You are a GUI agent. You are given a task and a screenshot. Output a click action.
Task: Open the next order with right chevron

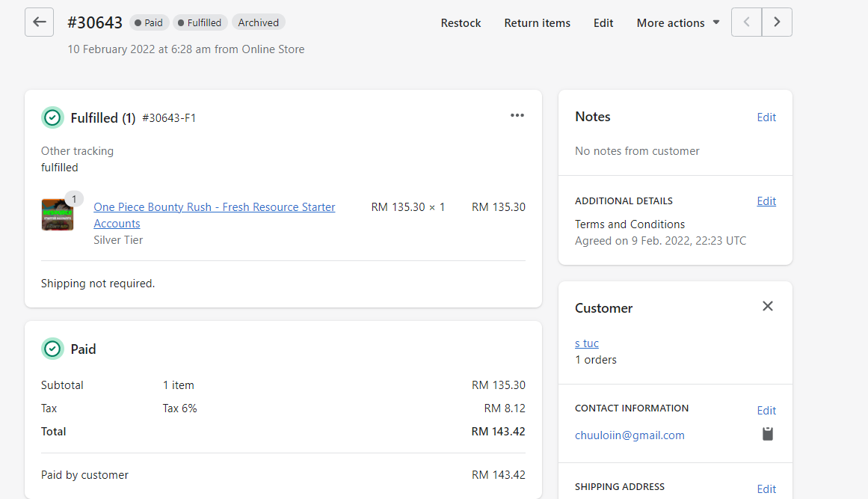click(777, 22)
